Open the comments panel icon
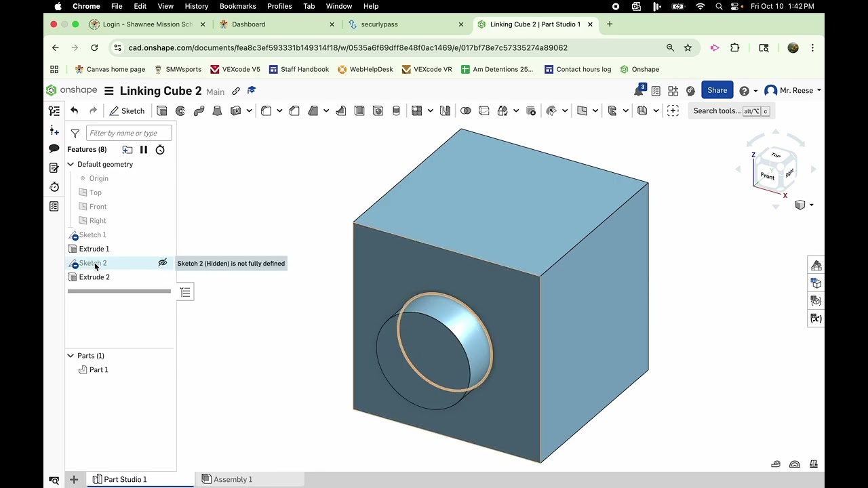Viewport: 868px width, 488px height. coord(54,148)
